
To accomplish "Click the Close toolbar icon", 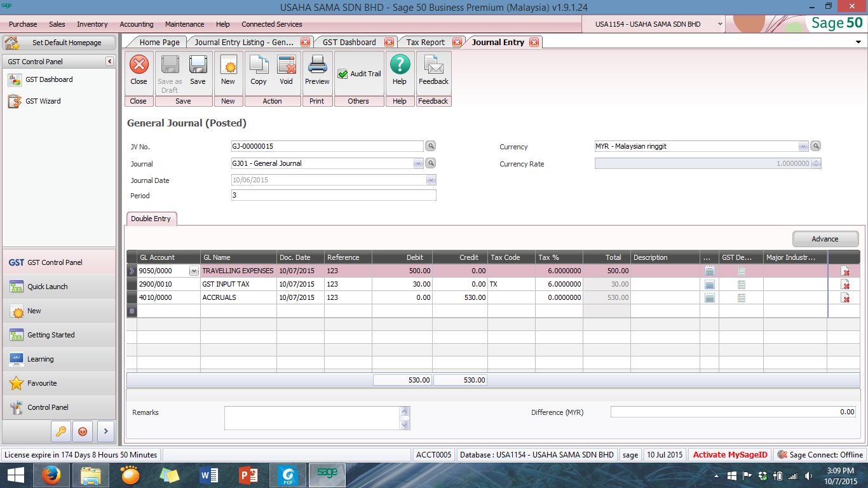I will point(139,70).
